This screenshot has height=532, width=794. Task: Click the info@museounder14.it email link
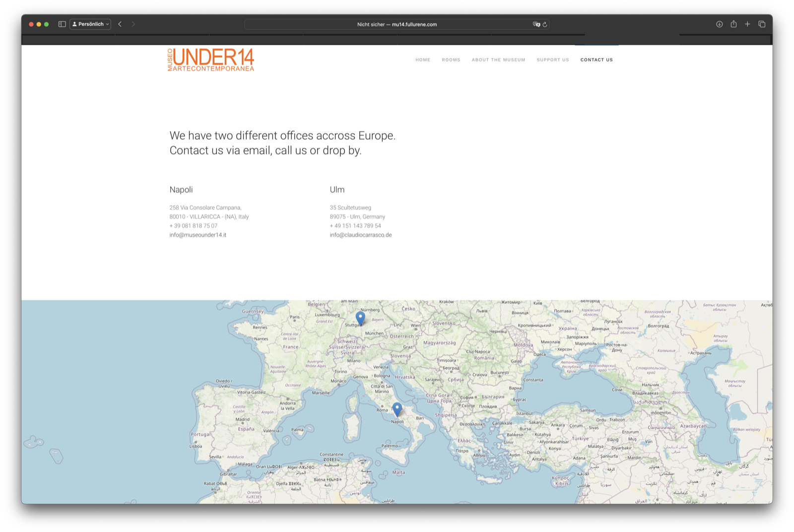(198, 235)
